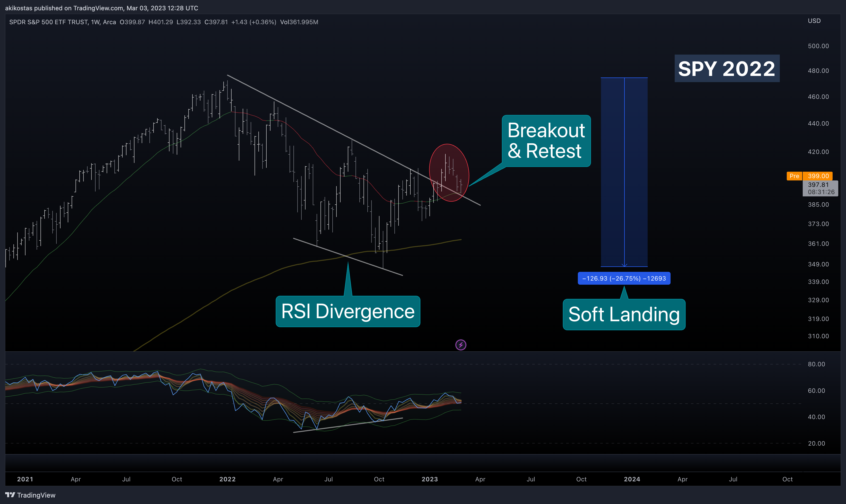Click the RSI 40.00 axis label
846x504 pixels.
click(x=816, y=417)
